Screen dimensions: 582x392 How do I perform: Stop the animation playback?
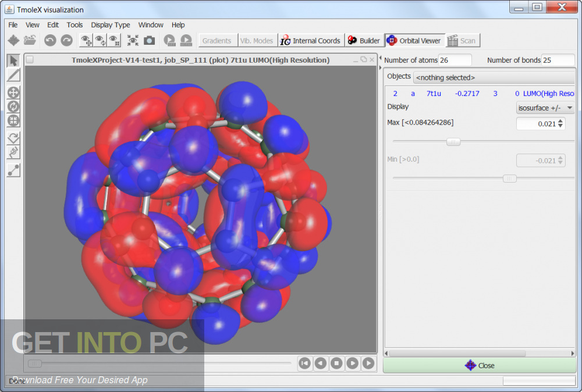click(336, 364)
